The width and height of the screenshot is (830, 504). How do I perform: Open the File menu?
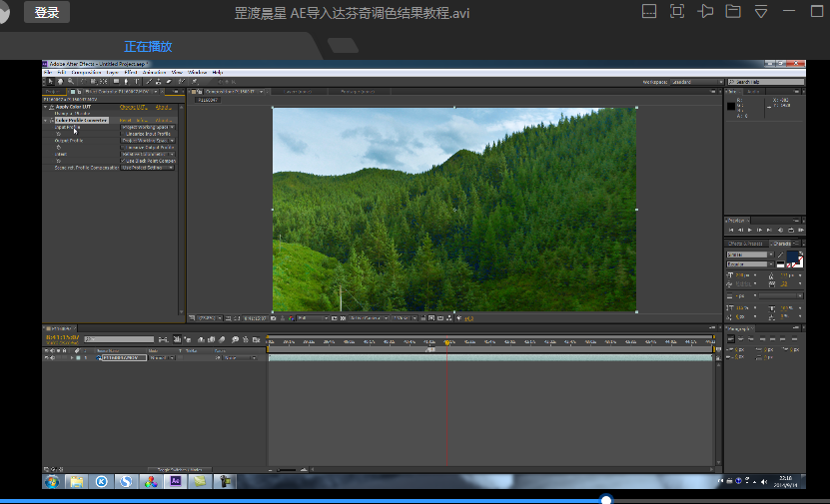[48, 72]
